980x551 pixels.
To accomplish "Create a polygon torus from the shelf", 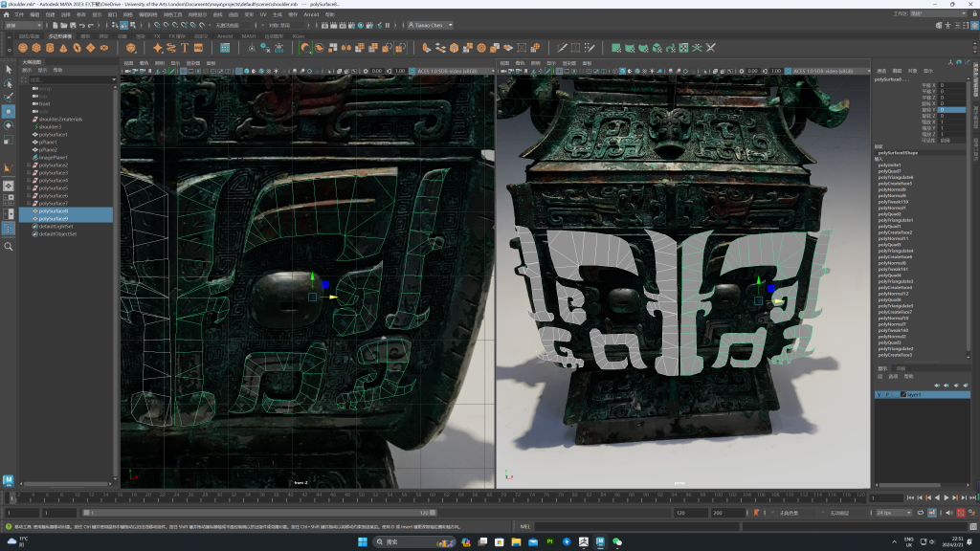I will (77, 48).
